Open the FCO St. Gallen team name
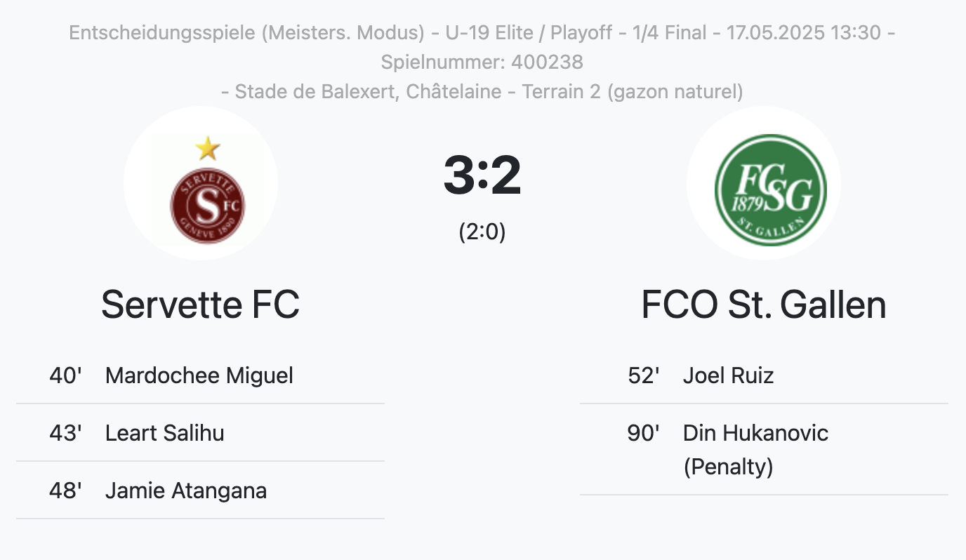966x560 pixels. click(x=763, y=305)
